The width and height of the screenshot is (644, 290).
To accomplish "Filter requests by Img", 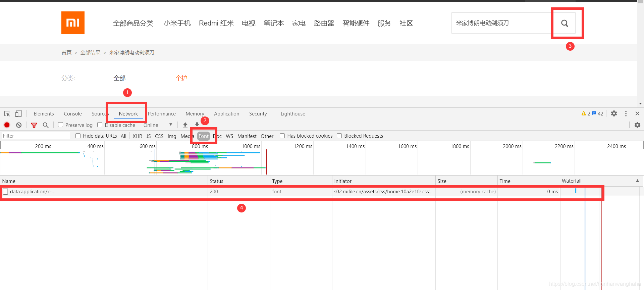I will [172, 136].
